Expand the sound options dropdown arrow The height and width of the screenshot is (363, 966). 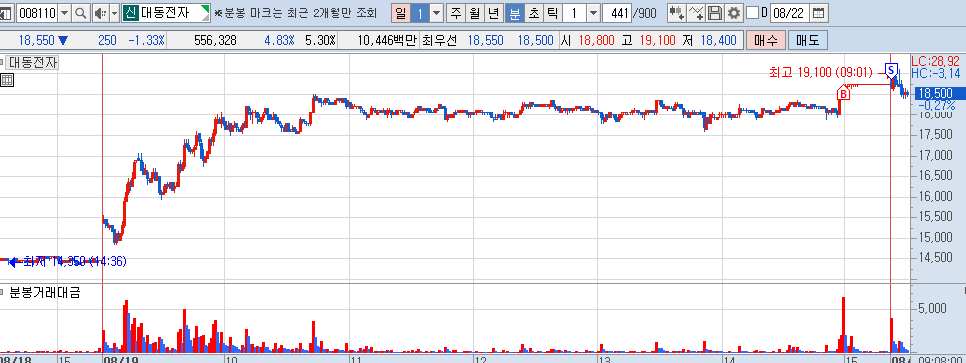[115, 13]
